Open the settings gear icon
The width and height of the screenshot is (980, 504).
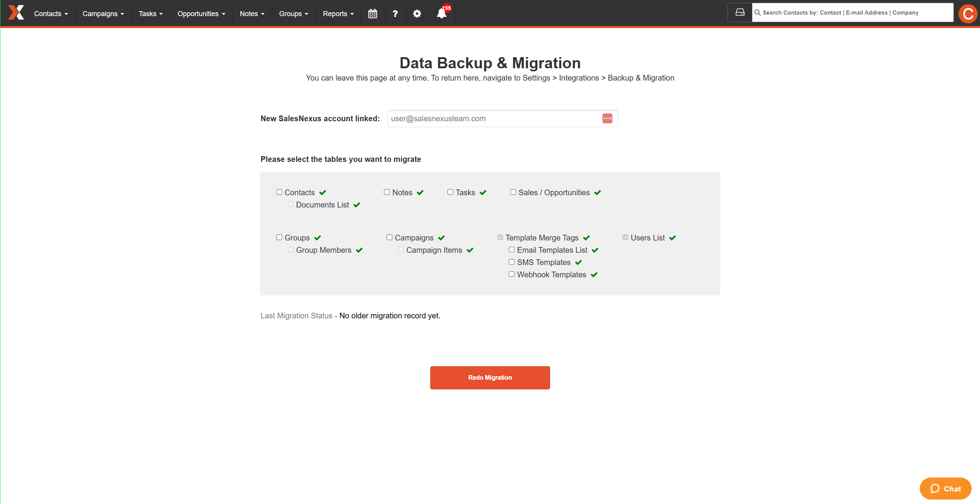pyautogui.click(x=417, y=14)
